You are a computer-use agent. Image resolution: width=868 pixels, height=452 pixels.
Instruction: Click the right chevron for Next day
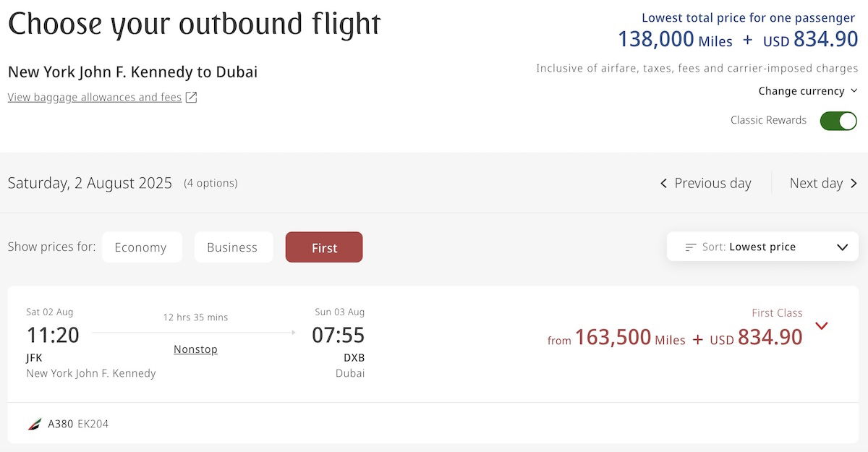pos(854,184)
